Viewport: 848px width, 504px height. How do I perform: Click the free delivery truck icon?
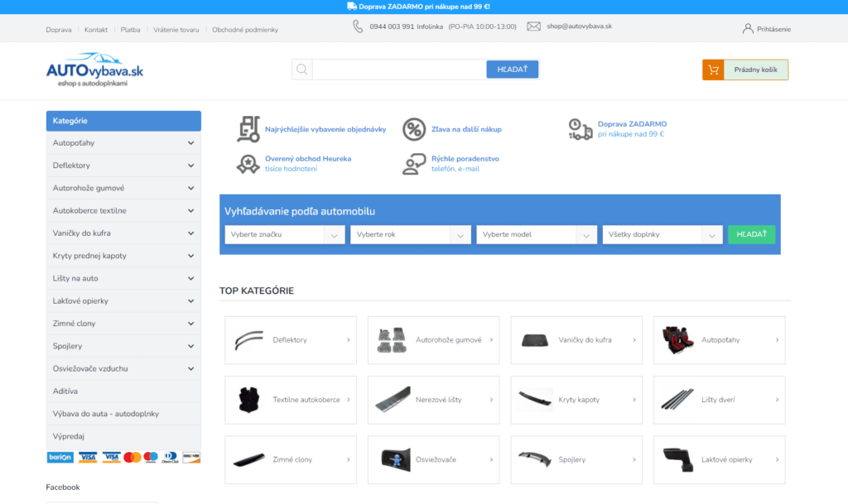580,128
